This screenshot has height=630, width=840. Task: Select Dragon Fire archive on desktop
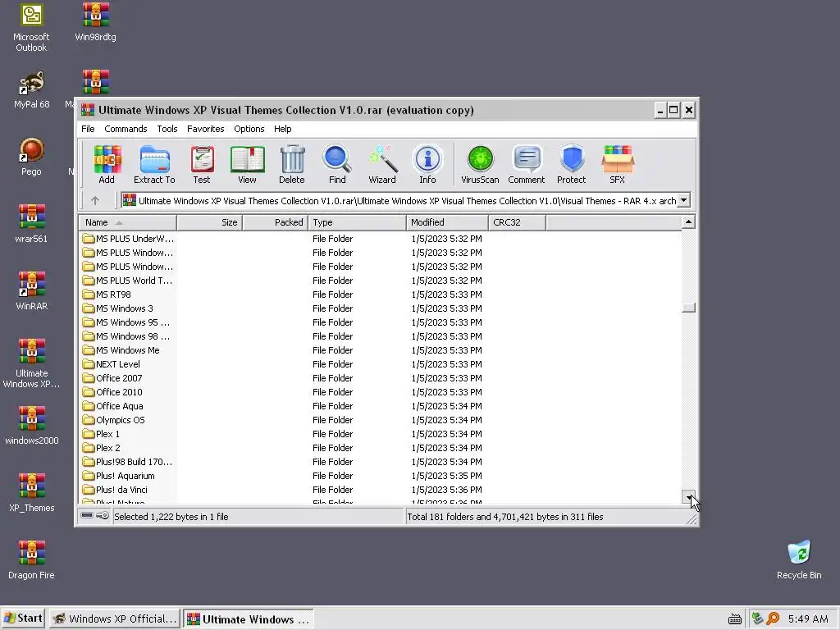[x=31, y=560]
